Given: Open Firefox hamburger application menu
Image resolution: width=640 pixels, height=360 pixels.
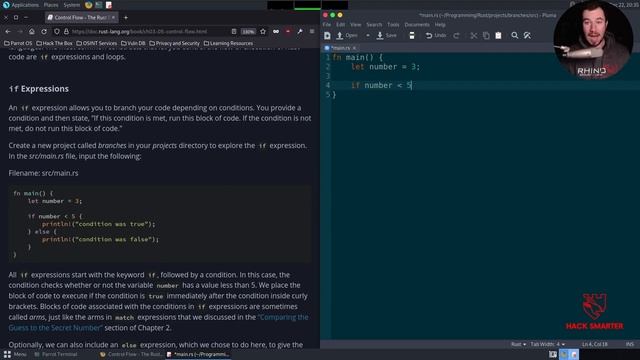Looking at the screenshot, I should pos(312,31).
